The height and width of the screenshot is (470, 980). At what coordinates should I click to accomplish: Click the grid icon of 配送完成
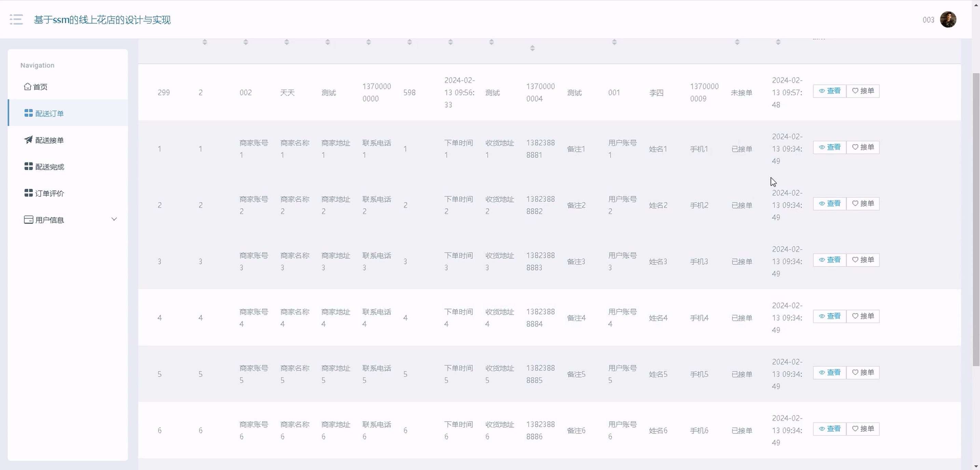point(29,166)
